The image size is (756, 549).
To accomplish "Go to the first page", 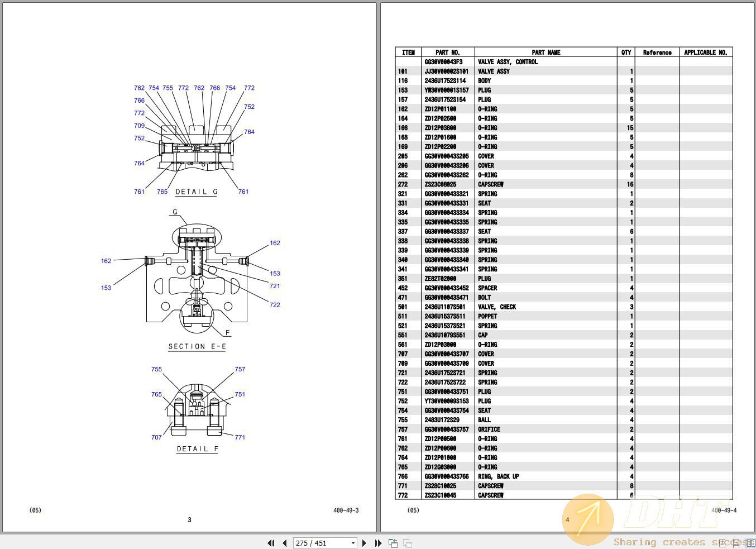I will click(271, 543).
